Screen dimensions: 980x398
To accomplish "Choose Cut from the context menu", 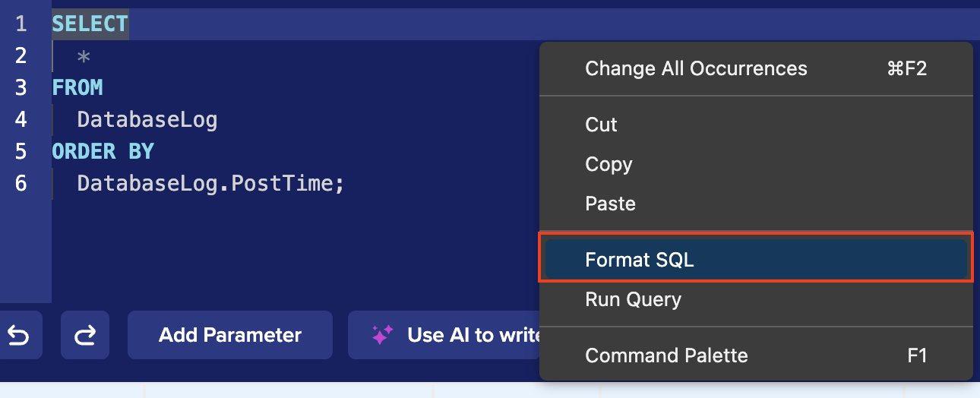I will point(601,125).
